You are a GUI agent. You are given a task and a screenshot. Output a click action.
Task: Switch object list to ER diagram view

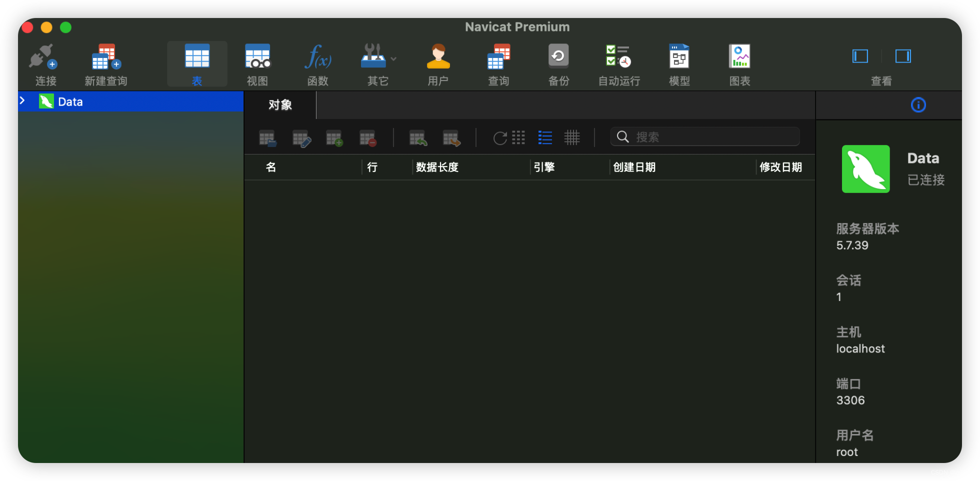(x=572, y=138)
